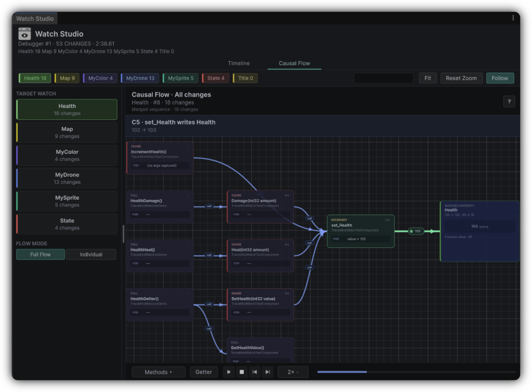Enable Full Flow mode
The height and width of the screenshot is (392, 532).
click(40, 255)
